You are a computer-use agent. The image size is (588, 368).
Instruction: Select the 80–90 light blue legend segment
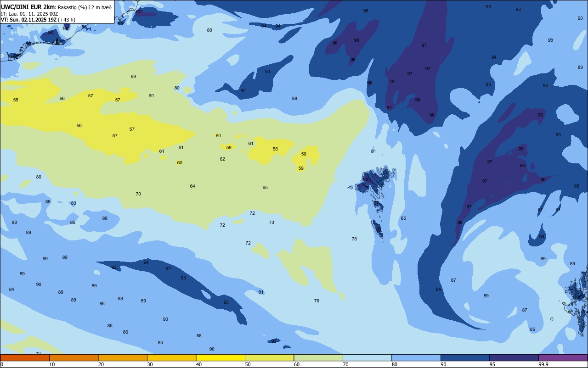[x=416, y=357]
